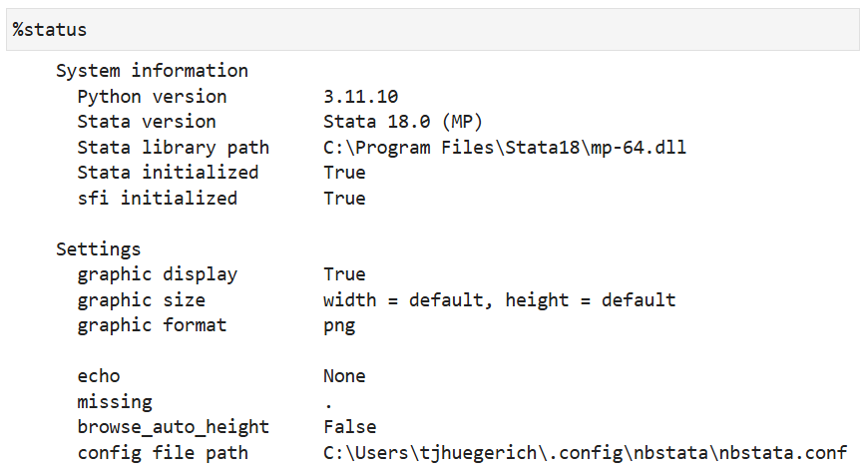Viewport: 868px width, 474px height.
Task: Click the graphic display label
Action: 158,274
